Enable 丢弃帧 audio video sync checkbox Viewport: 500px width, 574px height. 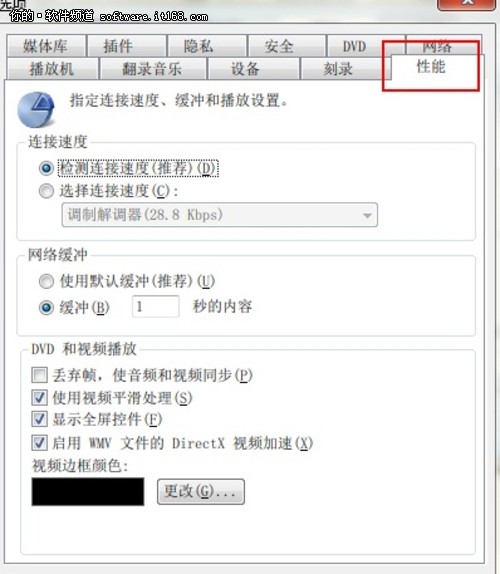[40, 375]
